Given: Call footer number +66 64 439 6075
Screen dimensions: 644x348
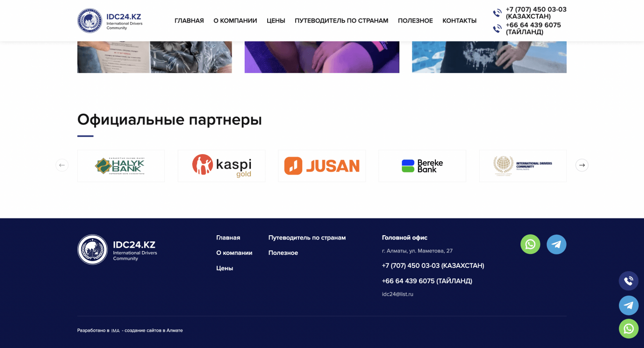Looking at the screenshot, I should point(427,281).
